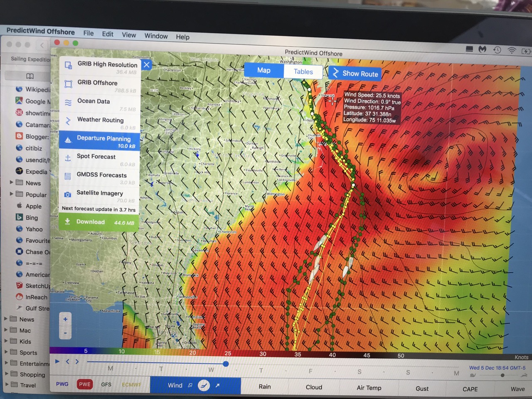Click the GRIB Offshore icon
This screenshot has height=399, width=532.
(68, 84)
